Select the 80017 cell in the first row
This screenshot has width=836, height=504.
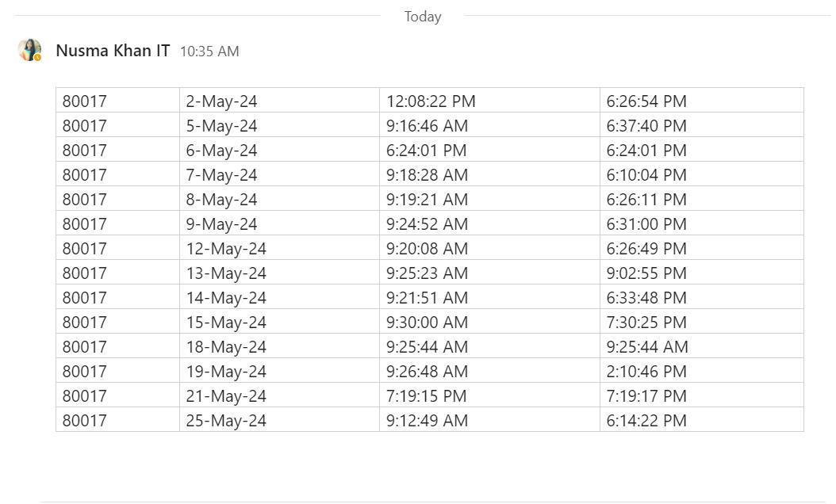point(118,100)
